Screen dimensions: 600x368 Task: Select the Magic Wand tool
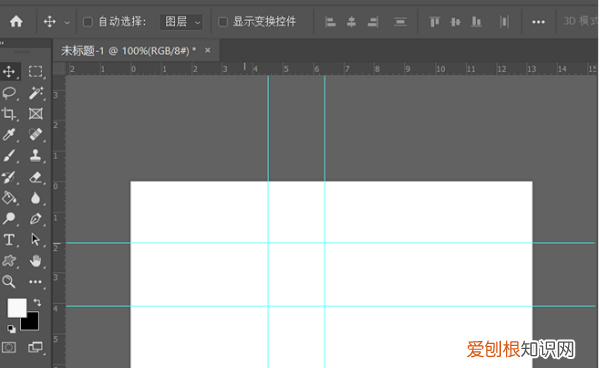click(36, 93)
